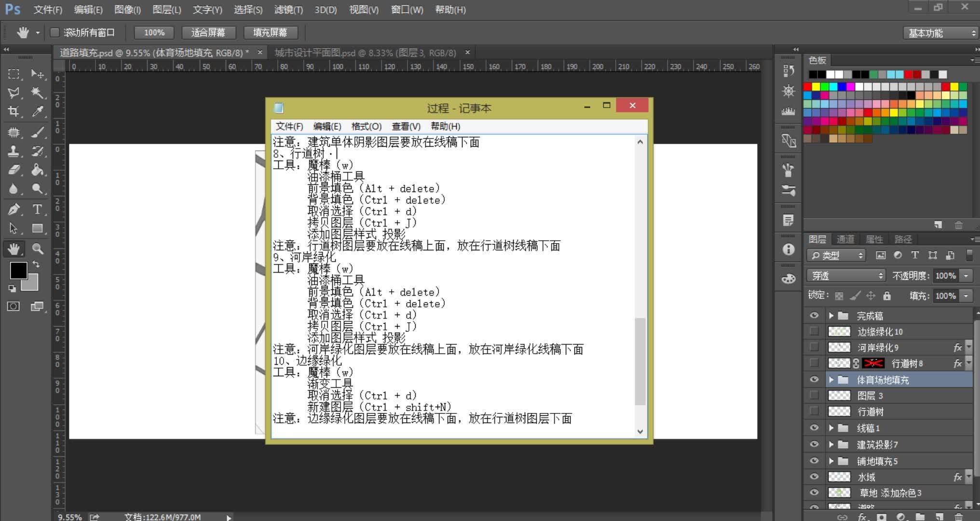Expand the 铺地填充5 layer group
This screenshot has width=980, height=521.
pyautogui.click(x=831, y=461)
